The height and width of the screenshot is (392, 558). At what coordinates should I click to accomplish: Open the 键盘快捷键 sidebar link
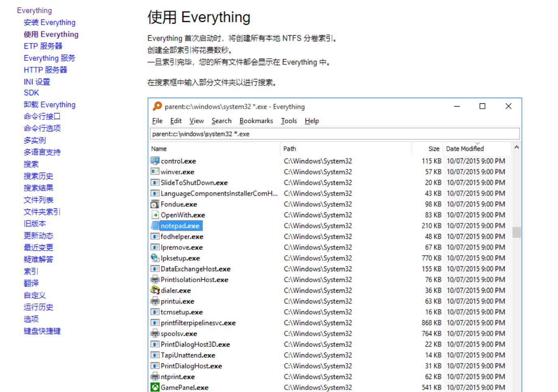tap(42, 331)
